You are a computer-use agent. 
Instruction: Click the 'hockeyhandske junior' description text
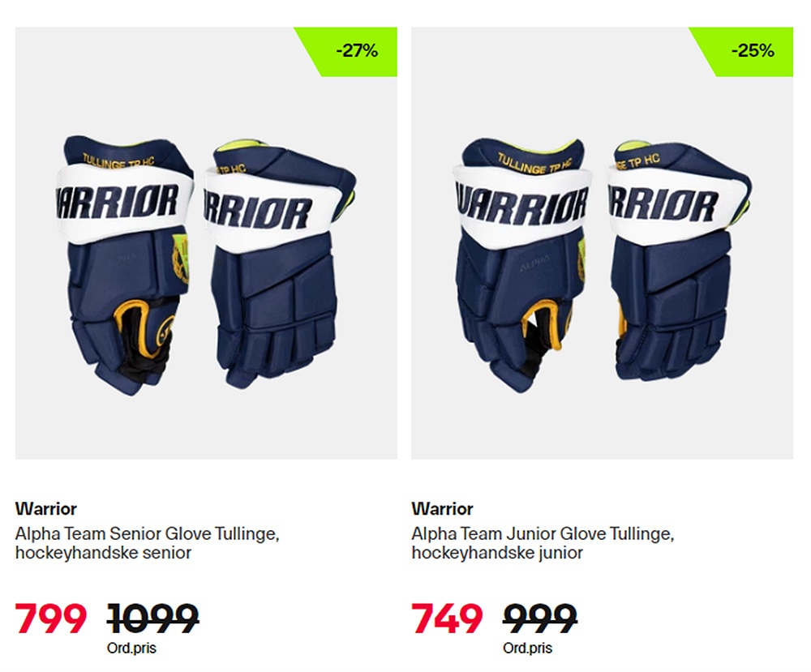(x=497, y=553)
